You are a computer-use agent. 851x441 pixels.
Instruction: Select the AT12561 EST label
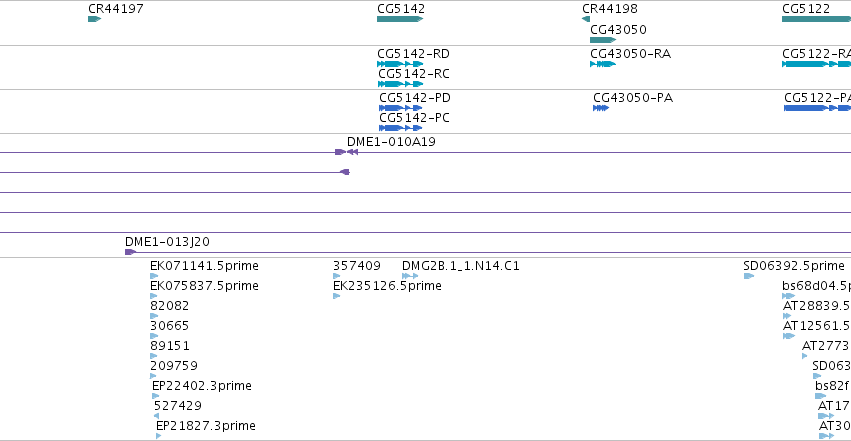coord(816,326)
